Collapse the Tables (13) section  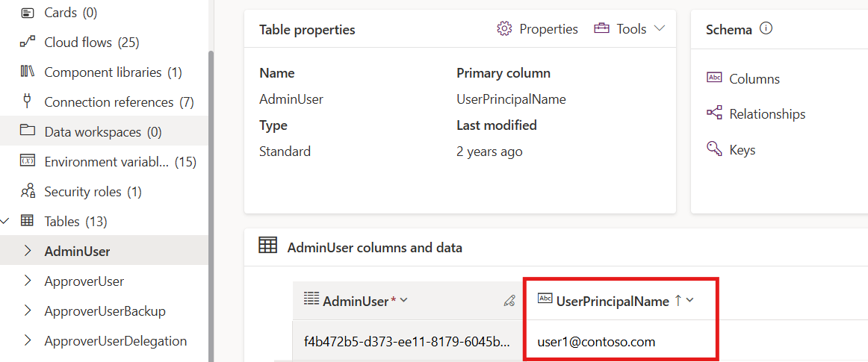(x=6, y=222)
